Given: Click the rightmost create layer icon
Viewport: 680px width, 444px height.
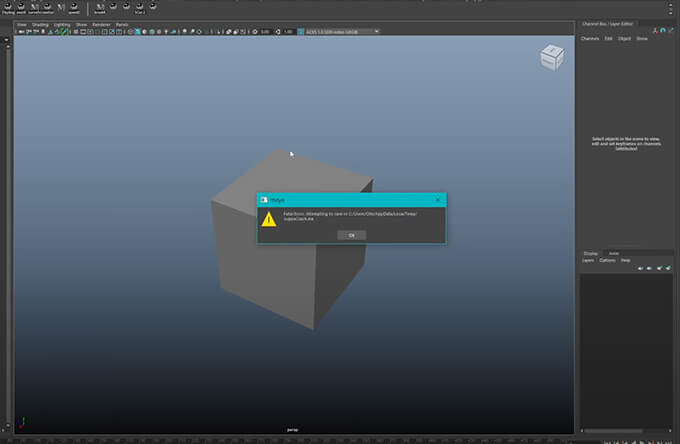Looking at the screenshot, I should (667, 268).
